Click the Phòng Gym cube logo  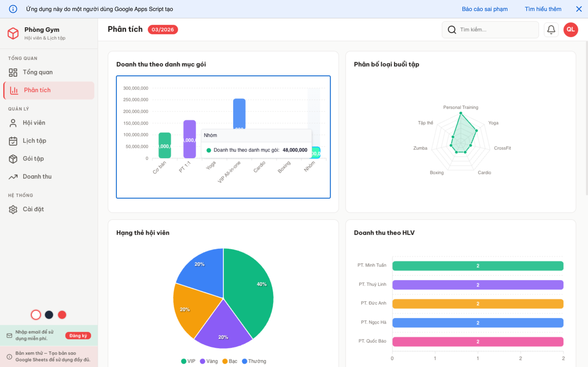(13, 33)
